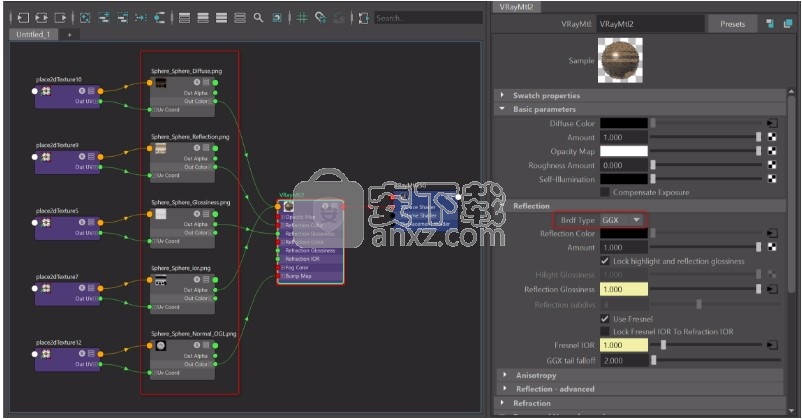Add a new graph tab with plus
The image size is (802, 420).
point(70,35)
